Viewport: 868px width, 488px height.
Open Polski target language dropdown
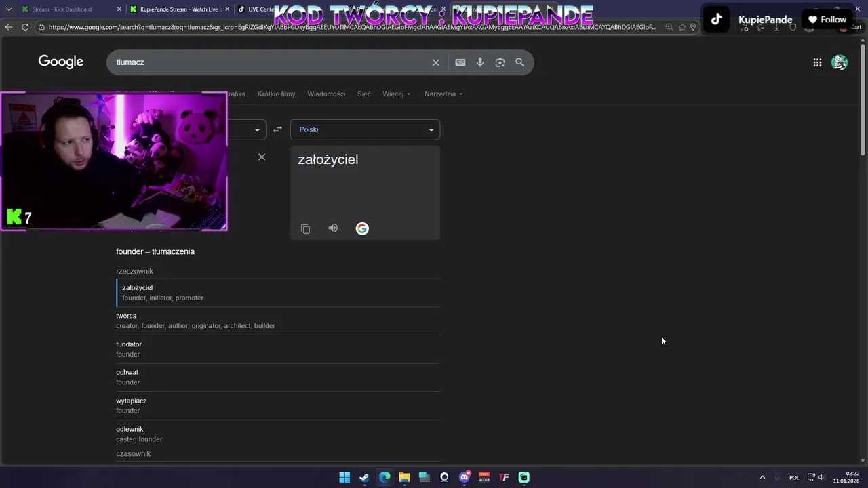pyautogui.click(x=365, y=129)
